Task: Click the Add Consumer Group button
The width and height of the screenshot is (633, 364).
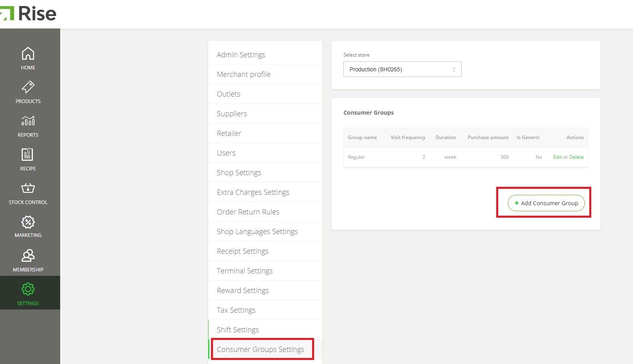Action: tap(546, 203)
